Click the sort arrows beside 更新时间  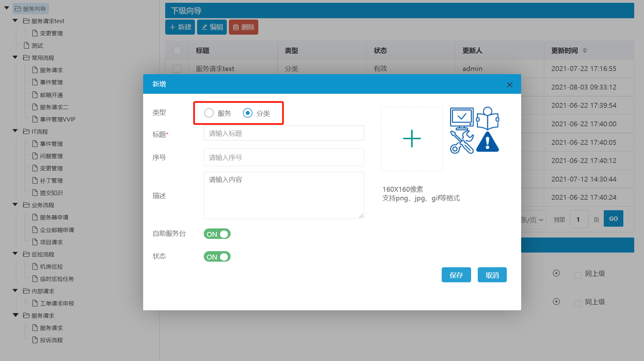click(584, 51)
